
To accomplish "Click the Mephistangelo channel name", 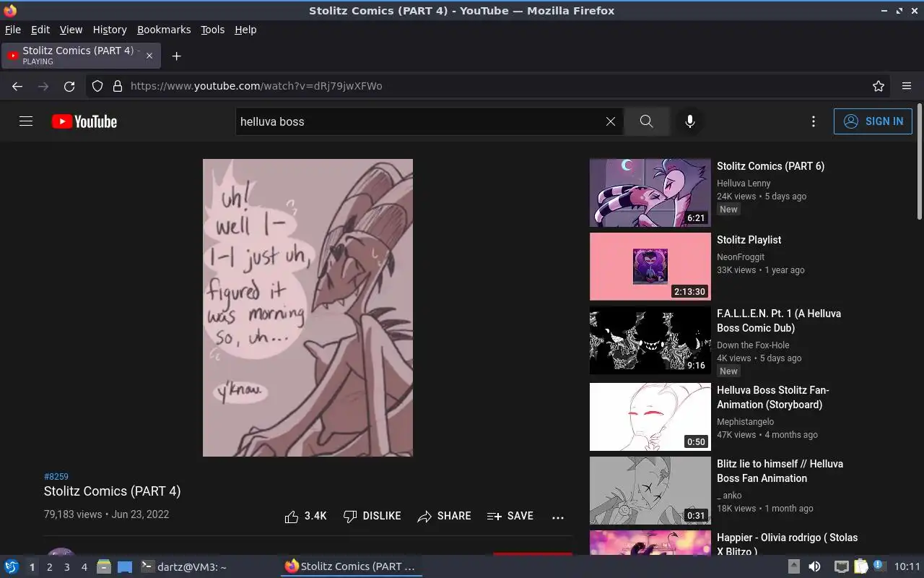I will [745, 422].
